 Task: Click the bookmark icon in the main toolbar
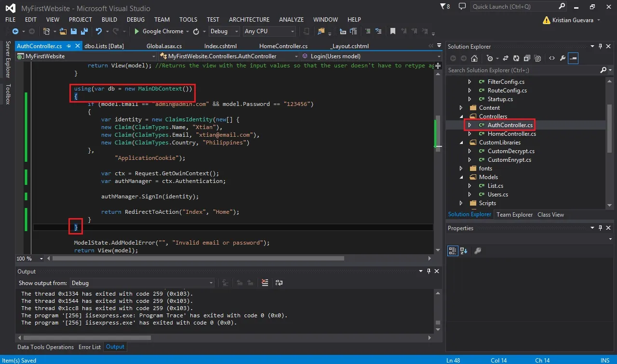click(x=393, y=31)
